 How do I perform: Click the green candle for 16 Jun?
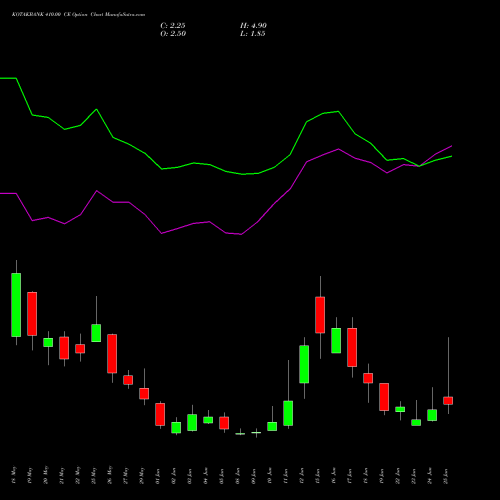336,340
